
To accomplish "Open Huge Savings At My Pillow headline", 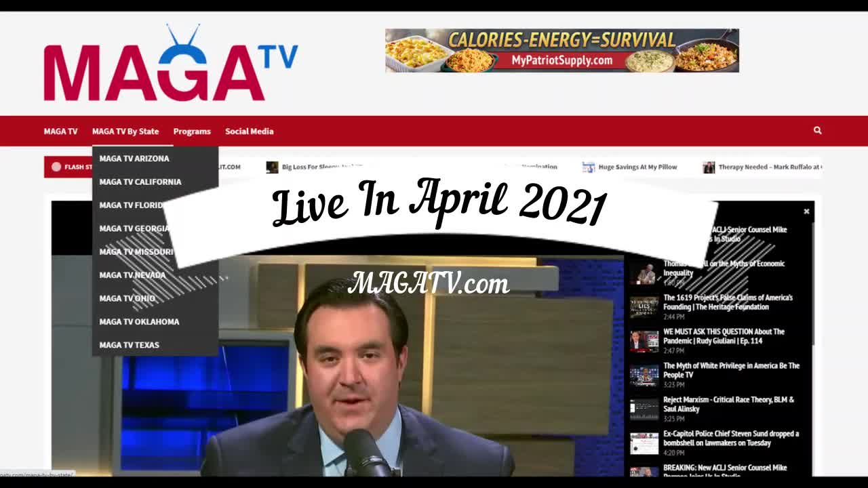I will [637, 167].
